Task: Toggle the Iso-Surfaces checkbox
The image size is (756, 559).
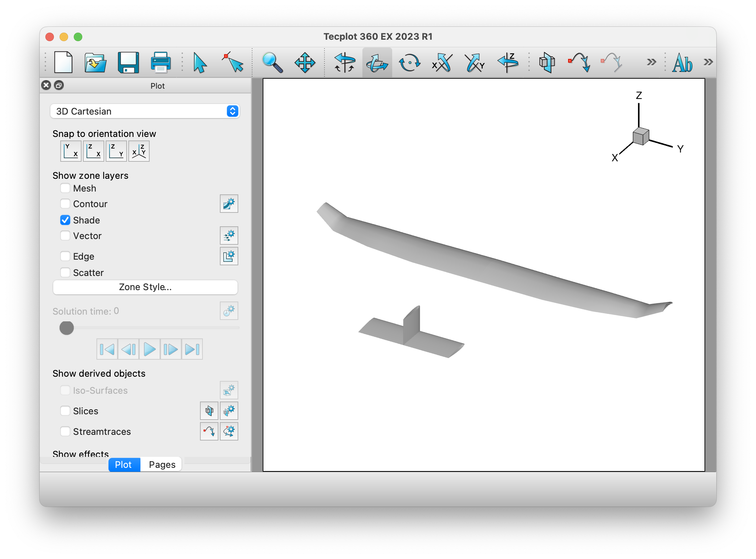Action: (65, 390)
